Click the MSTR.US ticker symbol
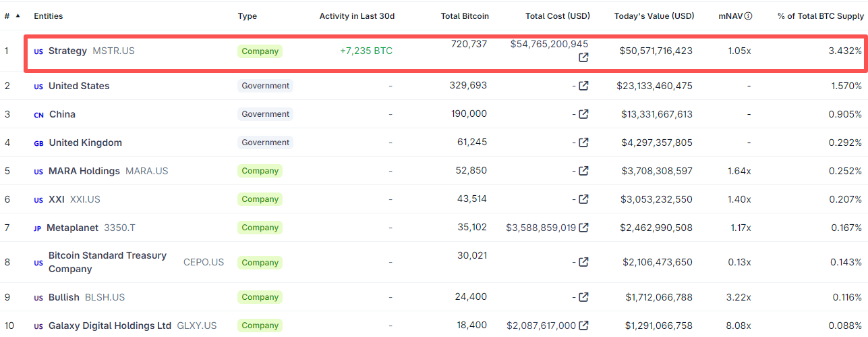868x337 pixels. click(113, 51)
